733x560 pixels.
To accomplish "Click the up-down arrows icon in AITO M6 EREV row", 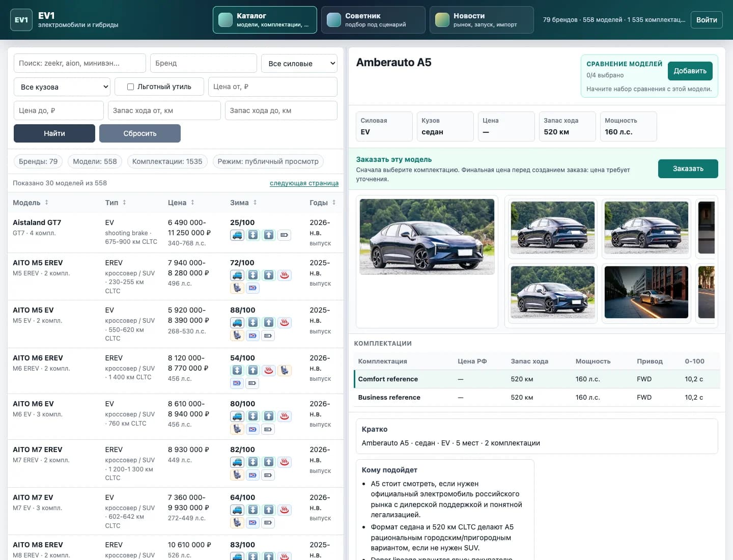I will click(x=237, y=370).
